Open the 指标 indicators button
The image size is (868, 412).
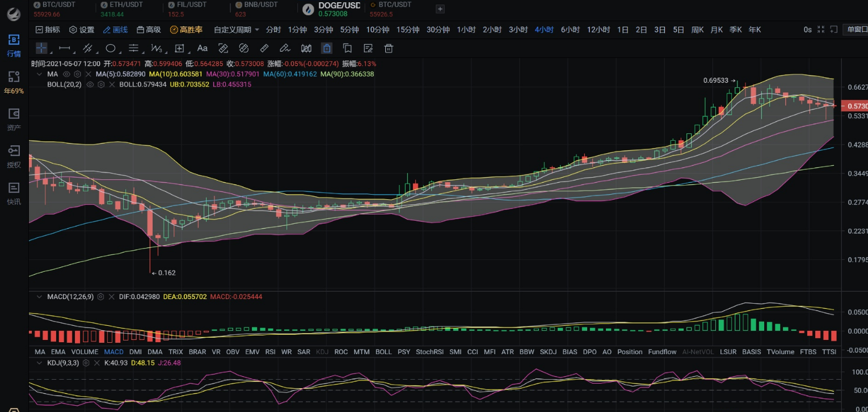click(x=48, y=30)
